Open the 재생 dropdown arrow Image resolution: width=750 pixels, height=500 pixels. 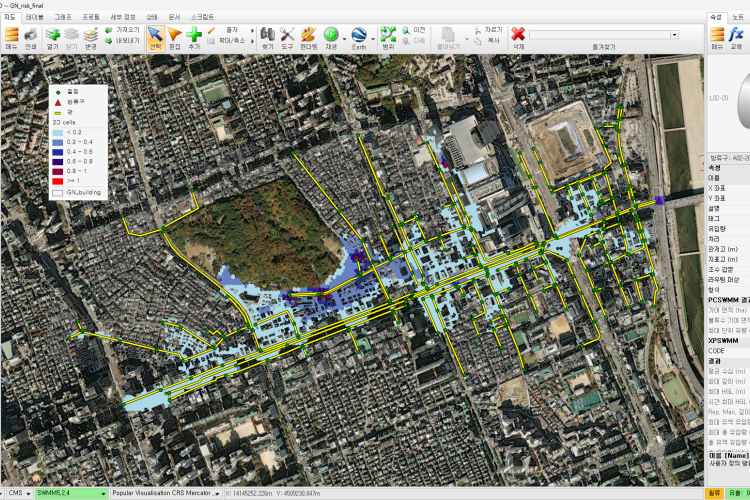344,39
